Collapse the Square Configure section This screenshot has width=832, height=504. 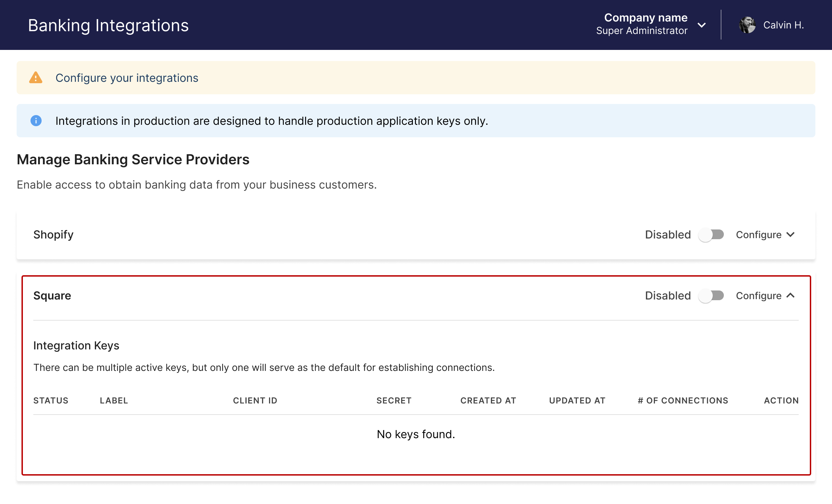[765, 296]
